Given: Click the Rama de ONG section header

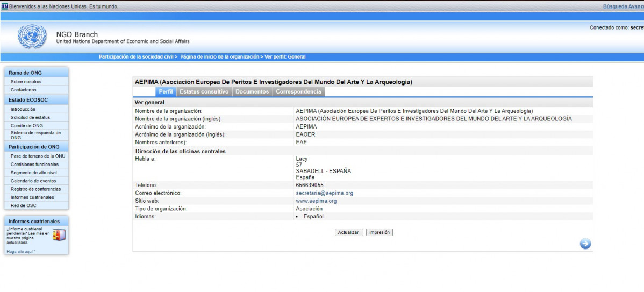Looking at the screenshot, I should pos(36,73).
